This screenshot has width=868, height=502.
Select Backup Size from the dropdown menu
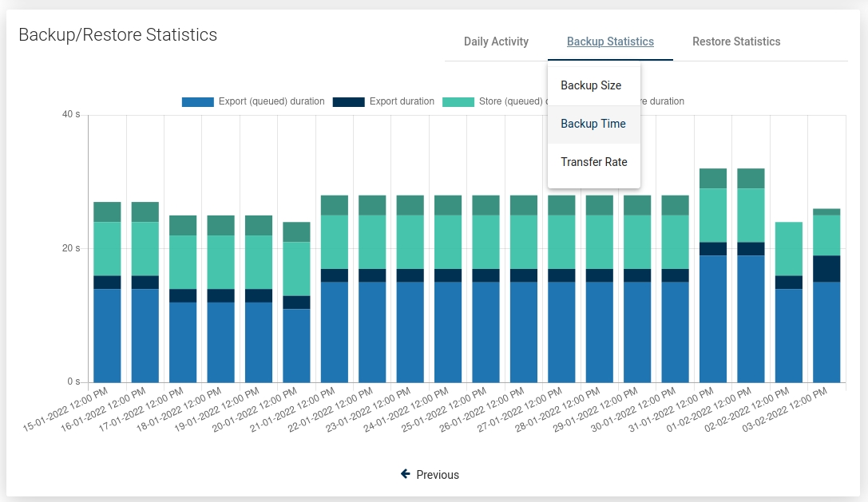(591, 85)
